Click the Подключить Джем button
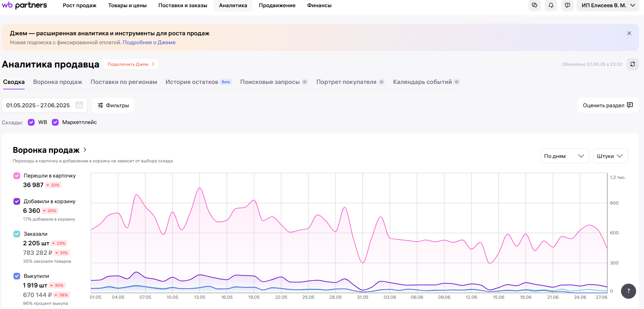This screenshot has height=309, width=644. 131,64
